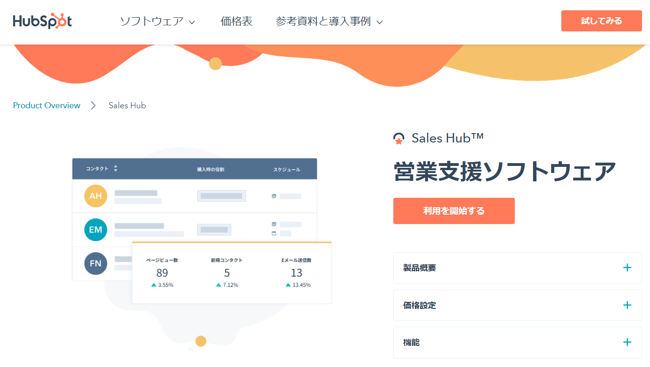Open the 価格表 page

point(236,21)
